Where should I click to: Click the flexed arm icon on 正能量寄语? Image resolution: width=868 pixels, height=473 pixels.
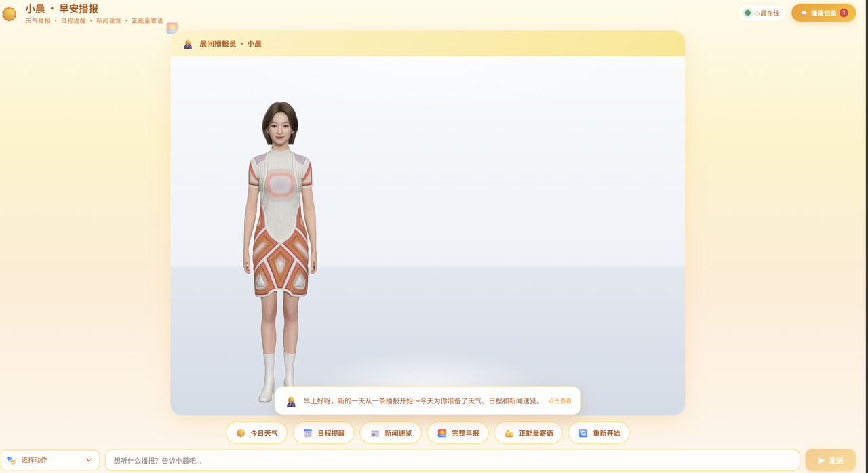[x=509, y=433]
